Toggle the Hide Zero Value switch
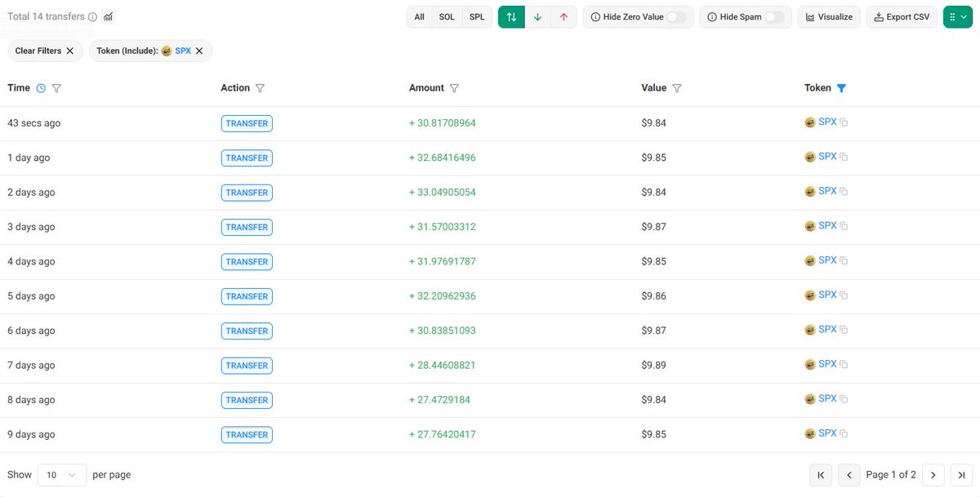This screenshot has height=497, width=980. coord(676,17)
